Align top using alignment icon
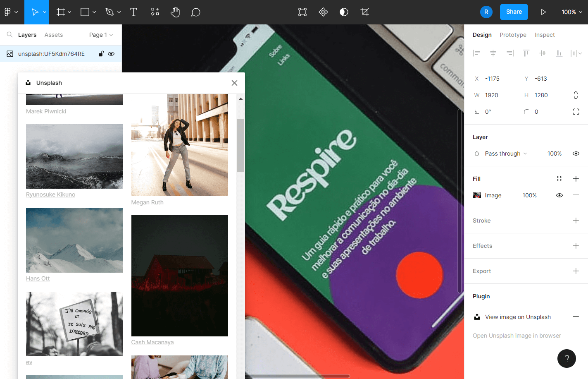The width and height of the screenshot is (588, 379). pyautogui.click(x=526, y=53)
